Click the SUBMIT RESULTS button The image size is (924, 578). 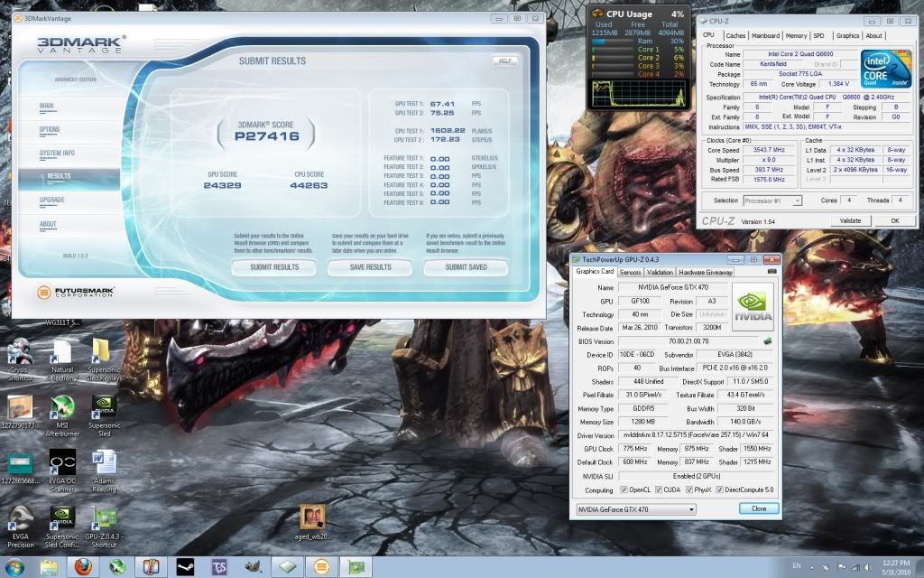(273, 267)
